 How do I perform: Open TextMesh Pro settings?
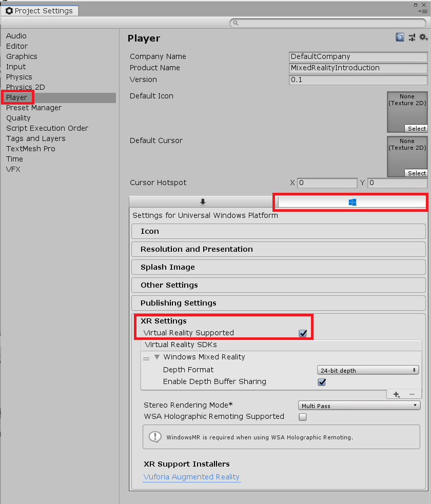31,149
